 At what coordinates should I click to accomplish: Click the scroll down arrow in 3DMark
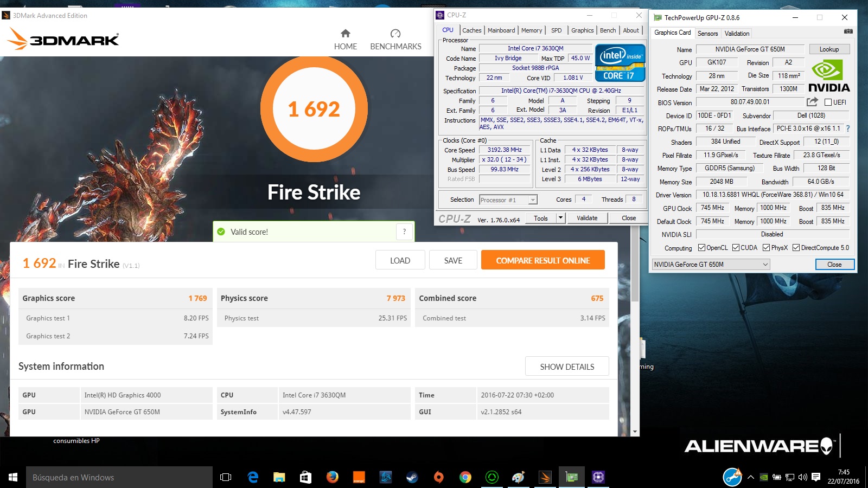click(x=635, y=432)
